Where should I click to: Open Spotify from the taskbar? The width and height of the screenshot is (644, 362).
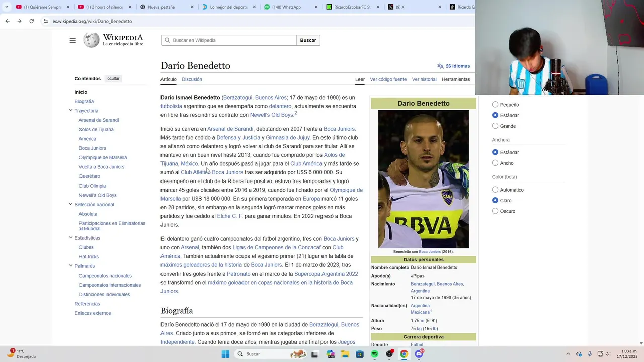pos(374,354)
